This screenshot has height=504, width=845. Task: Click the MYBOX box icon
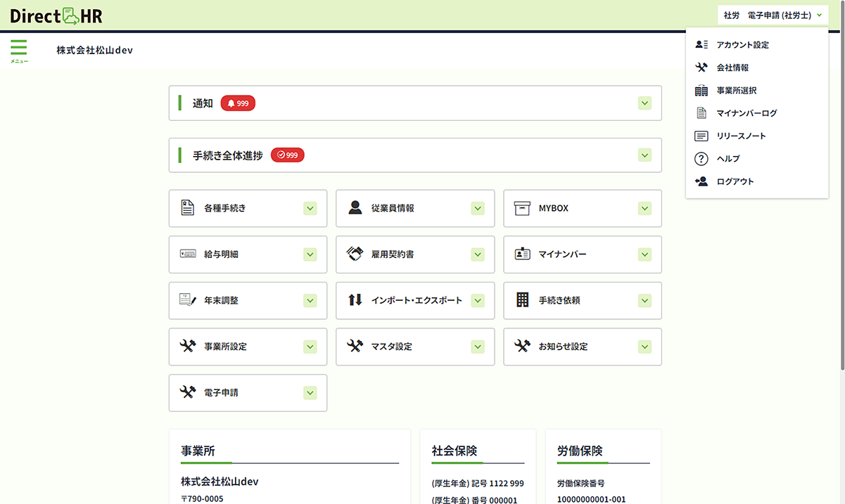coord(522,208)
